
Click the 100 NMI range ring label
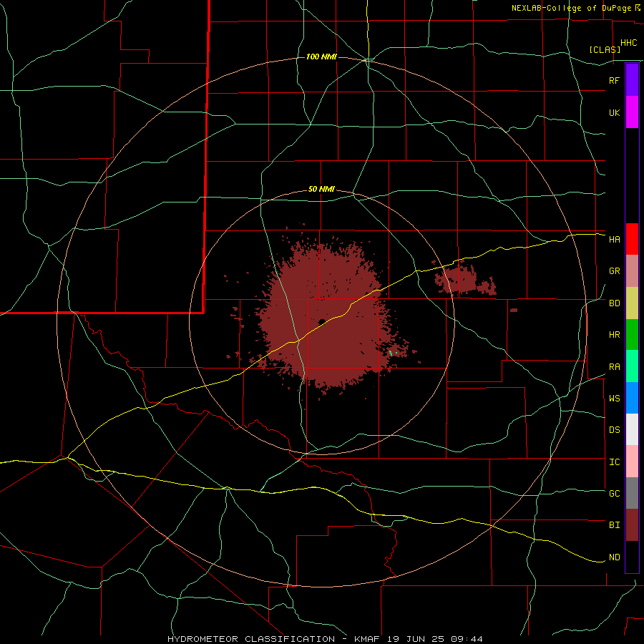[x=321, y=57]
